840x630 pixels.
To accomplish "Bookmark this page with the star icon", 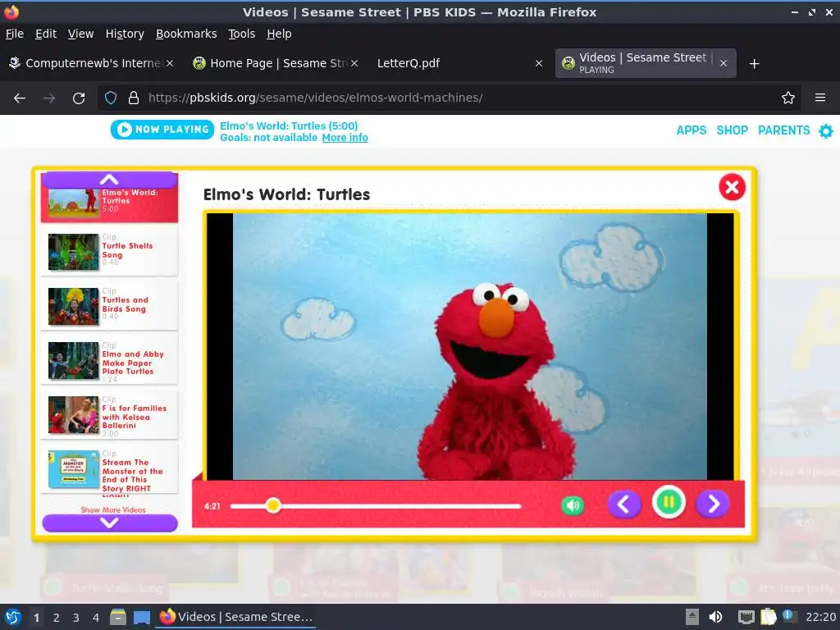I will pos(787,98).
